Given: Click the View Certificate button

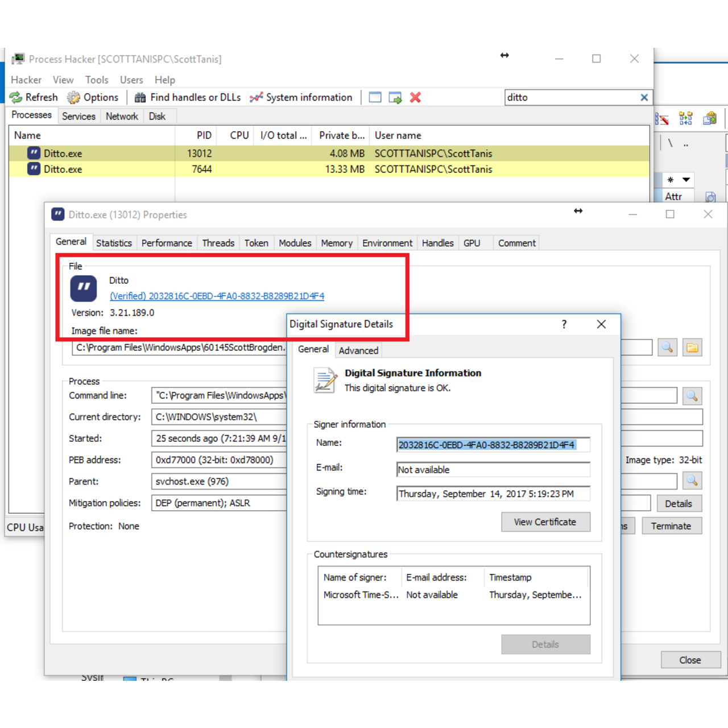Looking at the screenshot, I should pyautogui.click(x=545, y=522).
